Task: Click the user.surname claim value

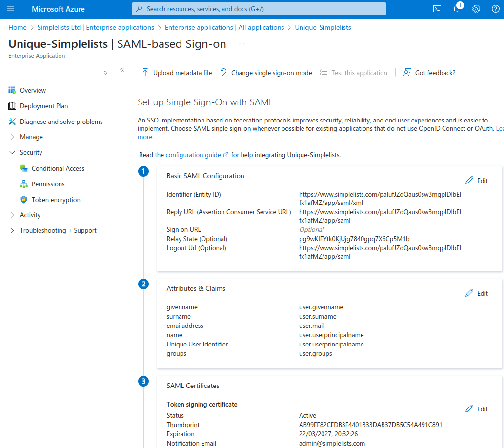Action: [x=318, y=317]
